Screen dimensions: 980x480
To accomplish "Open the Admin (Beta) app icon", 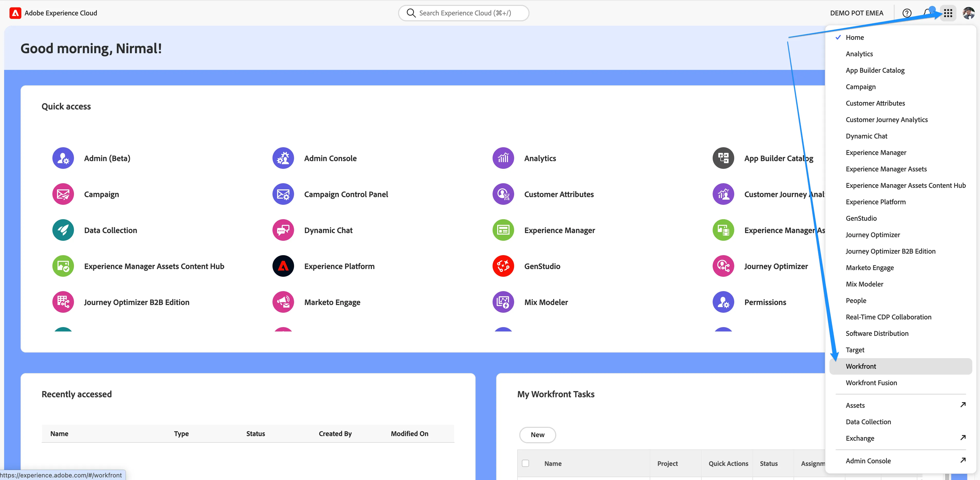I will pos(63,158).
